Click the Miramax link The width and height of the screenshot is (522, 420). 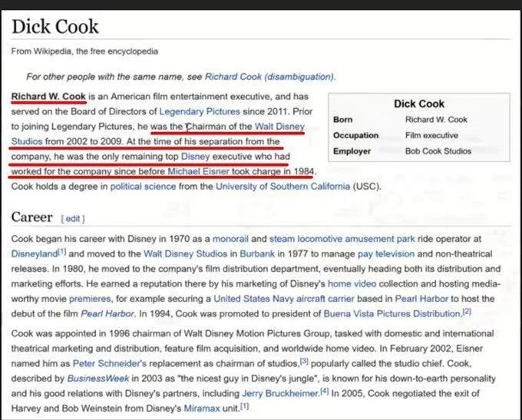[202, 408]
